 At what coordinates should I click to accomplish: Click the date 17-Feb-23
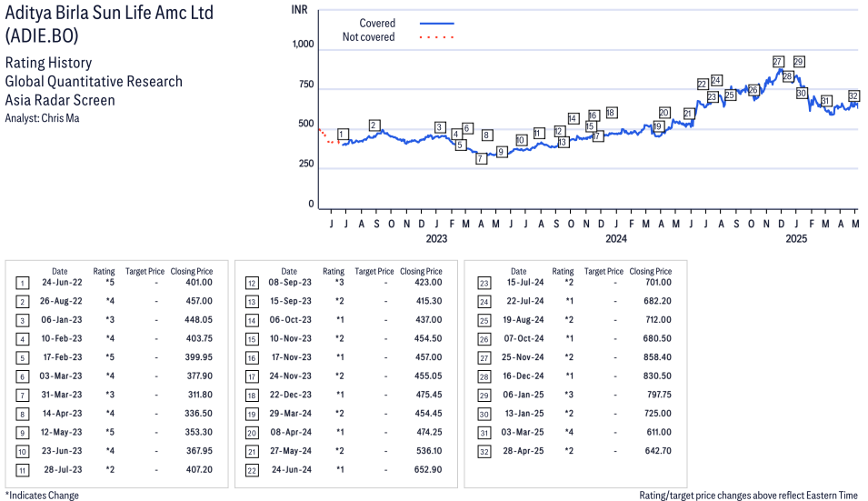click(63, 357)
